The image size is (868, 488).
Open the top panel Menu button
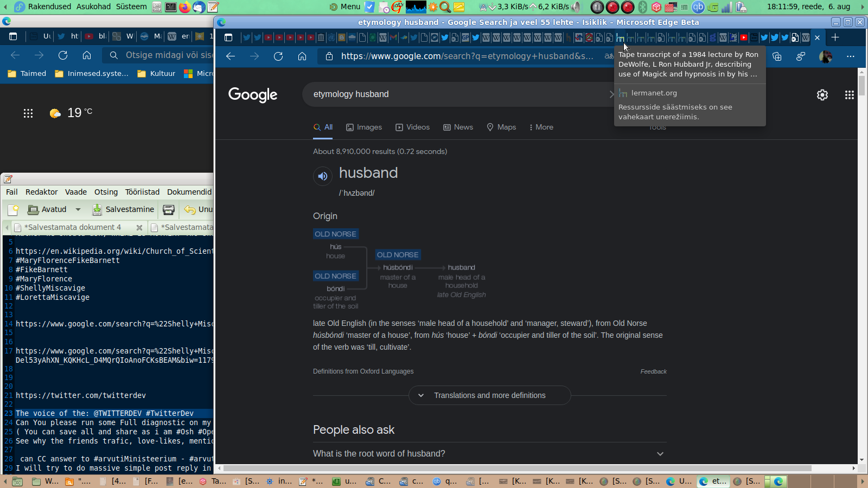345,7
